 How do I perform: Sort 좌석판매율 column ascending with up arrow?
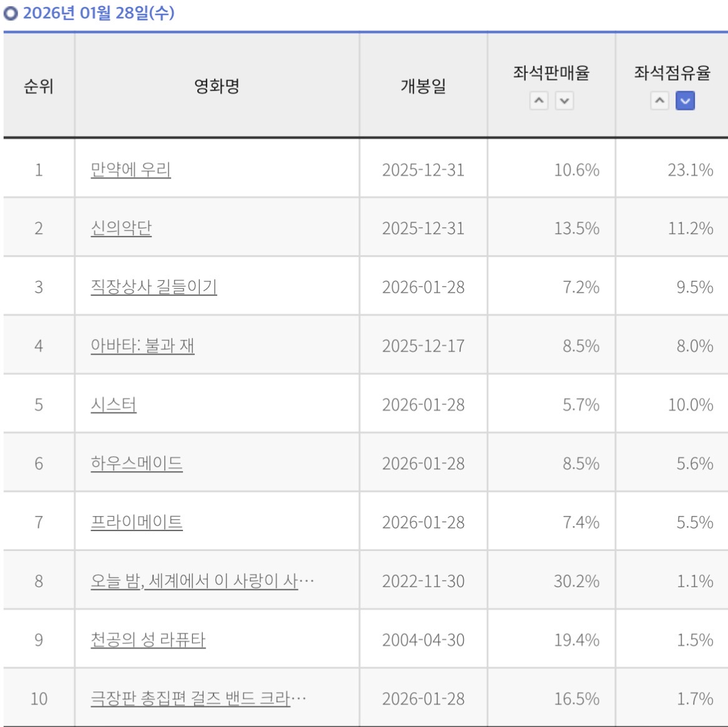pyautogui.click(x=539, y=100)
